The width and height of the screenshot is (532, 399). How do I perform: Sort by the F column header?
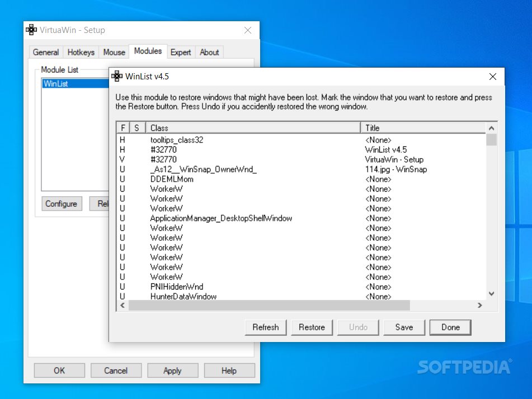(123, 128)
